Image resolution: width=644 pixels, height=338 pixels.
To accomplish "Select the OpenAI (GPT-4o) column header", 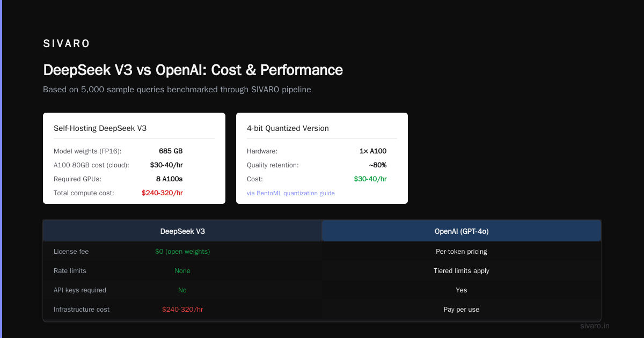I will pos(462,231).
